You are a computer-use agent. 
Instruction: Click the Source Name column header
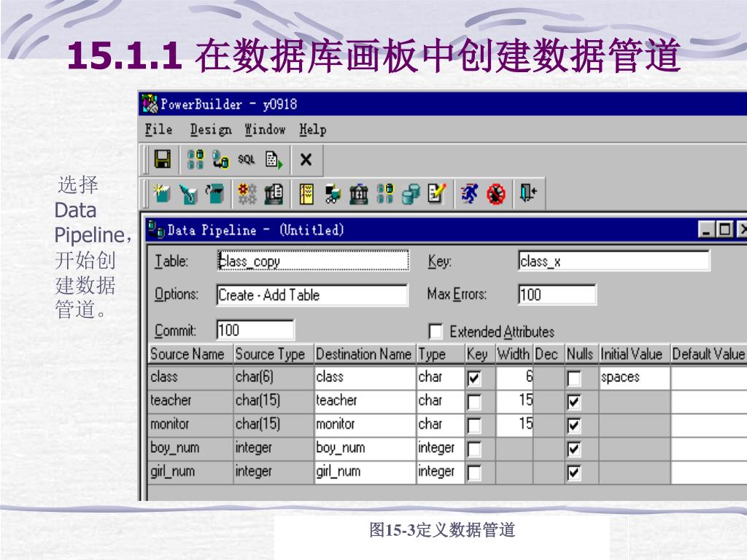190,354
